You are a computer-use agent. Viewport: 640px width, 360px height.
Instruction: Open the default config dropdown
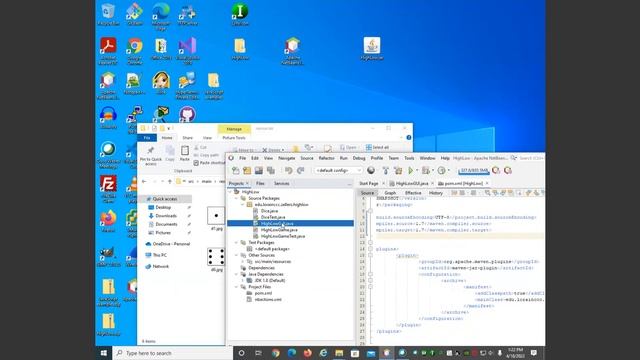(x=338, y=170)
